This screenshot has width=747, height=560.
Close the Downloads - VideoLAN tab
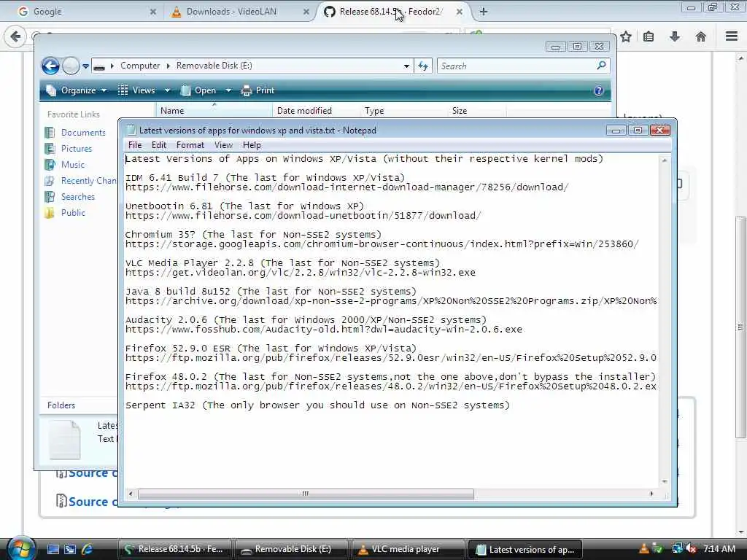(x=306, y=12)
